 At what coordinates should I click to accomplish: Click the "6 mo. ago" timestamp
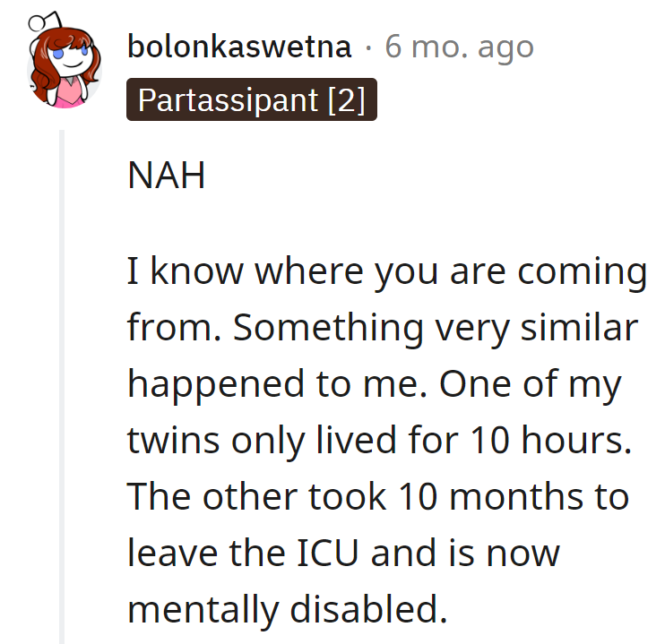[459, 47]
